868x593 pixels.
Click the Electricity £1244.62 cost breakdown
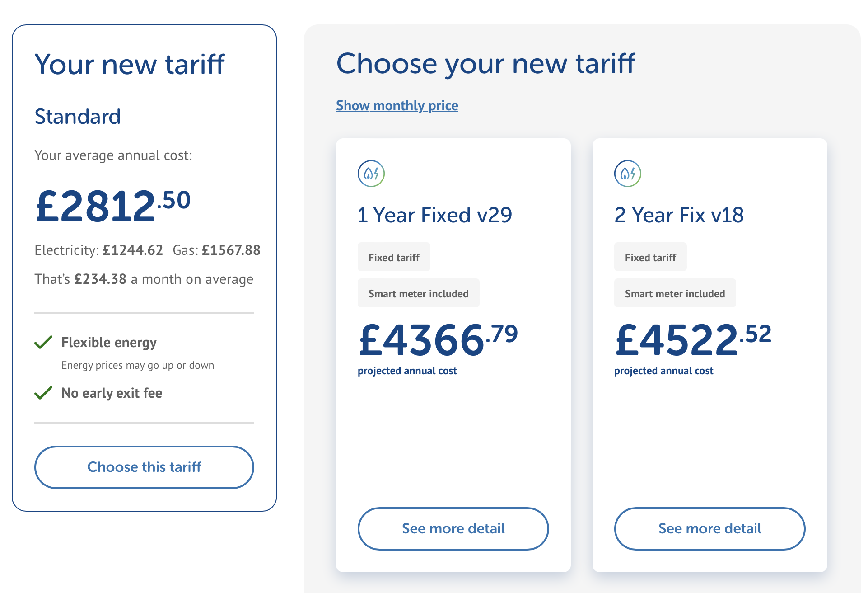click(98, 250)
